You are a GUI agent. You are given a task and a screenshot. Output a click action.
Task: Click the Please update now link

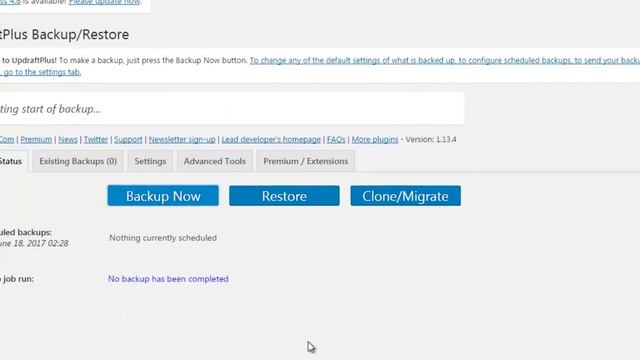pyautogui.click(x=104, y=2)
